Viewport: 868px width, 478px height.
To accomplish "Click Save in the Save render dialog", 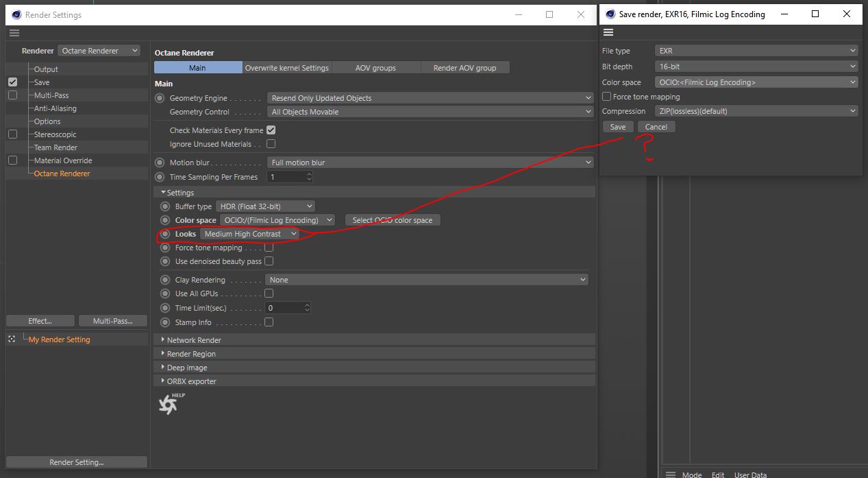I will pos(618,127).
